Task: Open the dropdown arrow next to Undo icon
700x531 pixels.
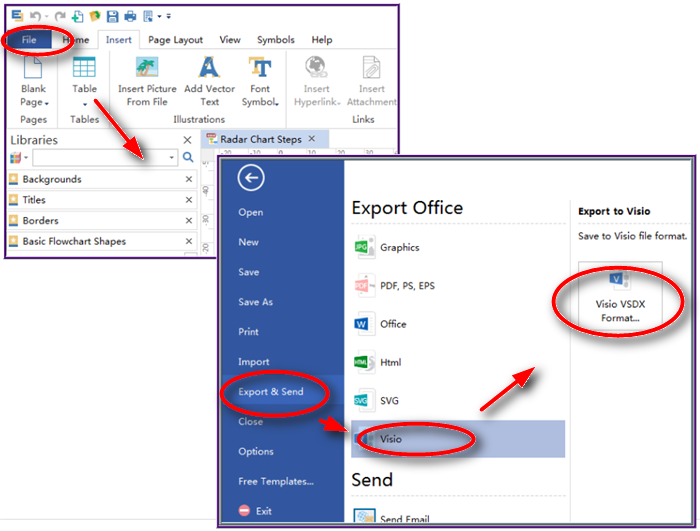Action: (x=46, y=17)
